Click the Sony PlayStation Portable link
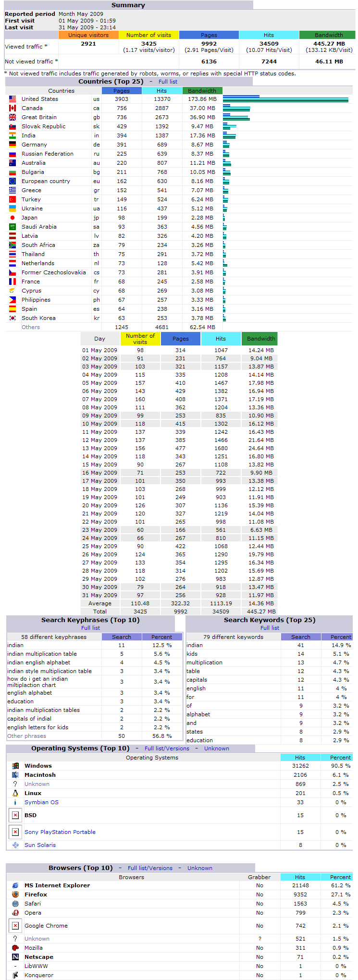This screenshot has height=980, width=358. coord(60,832)
